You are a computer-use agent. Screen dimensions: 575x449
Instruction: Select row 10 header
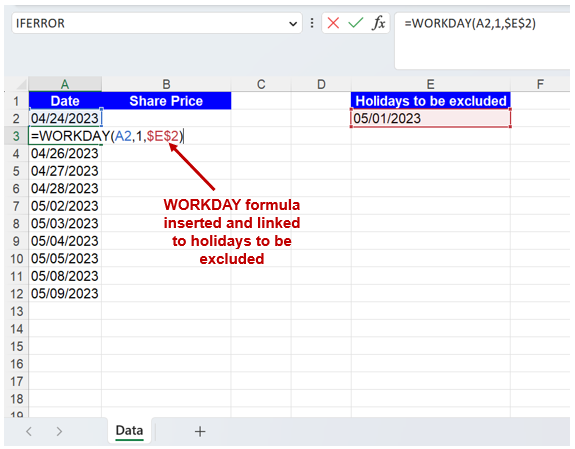click(16, 259)
